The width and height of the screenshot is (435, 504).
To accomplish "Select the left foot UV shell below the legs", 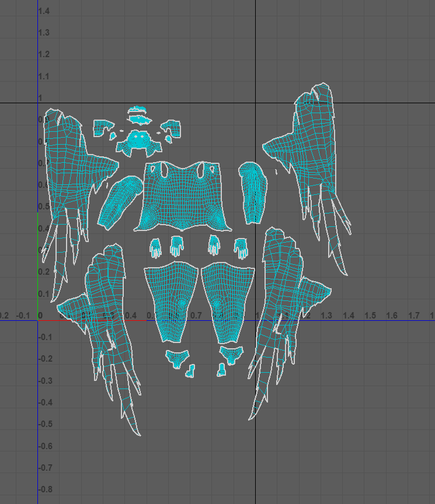I will (178, 358).
